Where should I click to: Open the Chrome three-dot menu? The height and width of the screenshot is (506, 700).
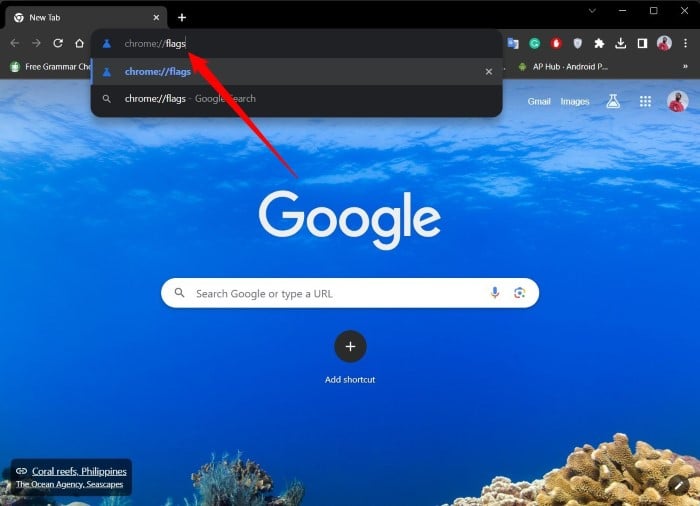pyautogui.click(x=686, y=43)
